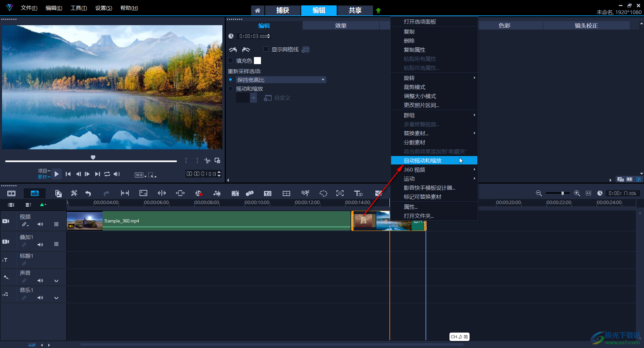Tick the 填充色 checkbox
Image resolution: width=644 pixels, height=348 pixels.
click(x=230, y=61)
